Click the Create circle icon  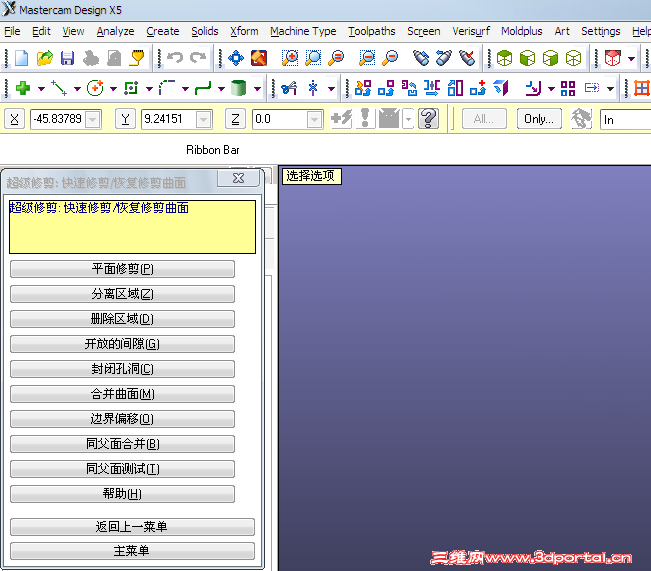coord(95,88)
